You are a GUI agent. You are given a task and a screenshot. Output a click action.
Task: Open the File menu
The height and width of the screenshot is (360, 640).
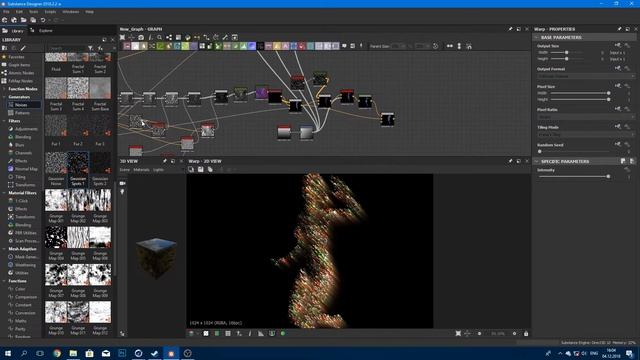[6, 12]
